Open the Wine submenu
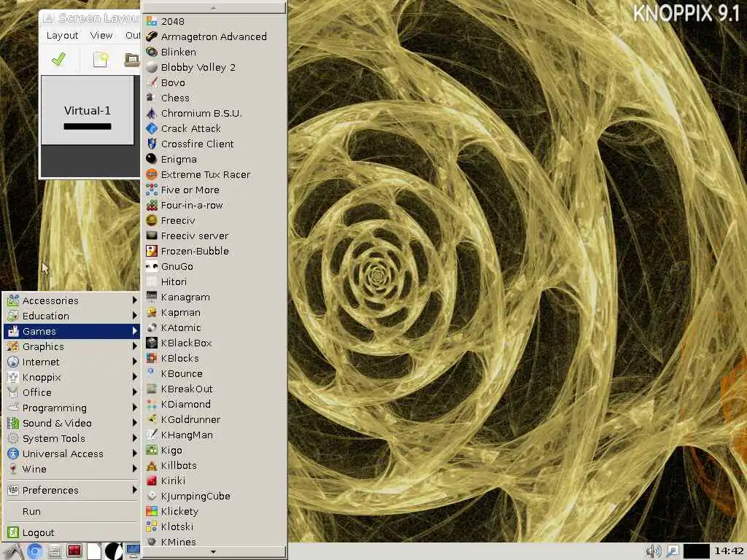Viewport: 747px width, 560px height. pos(71,469)
